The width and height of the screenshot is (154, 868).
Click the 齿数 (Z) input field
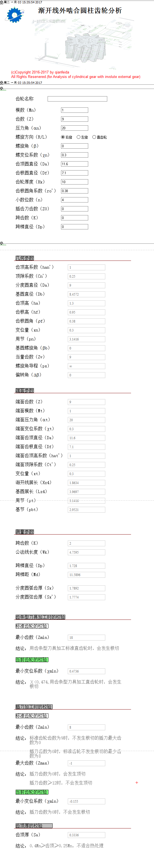tap(75, 119)
